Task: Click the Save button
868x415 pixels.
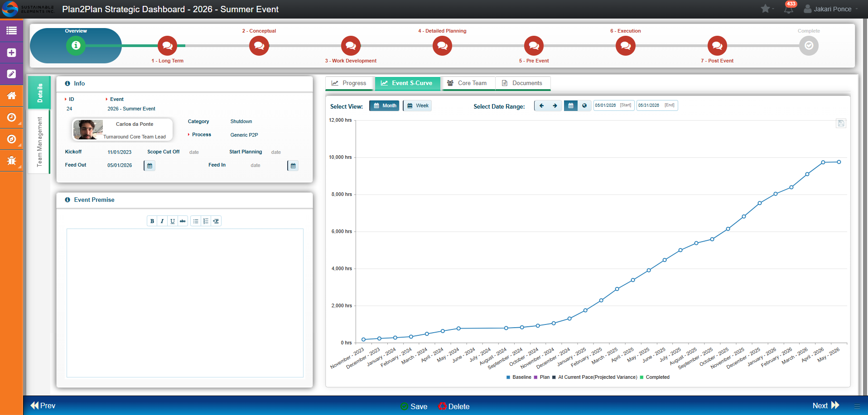Action: pyautogui.click(x=414, y=406)
